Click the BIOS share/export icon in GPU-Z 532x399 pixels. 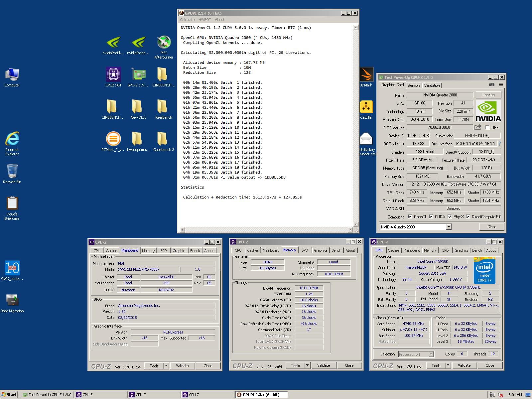coord(478,127)
